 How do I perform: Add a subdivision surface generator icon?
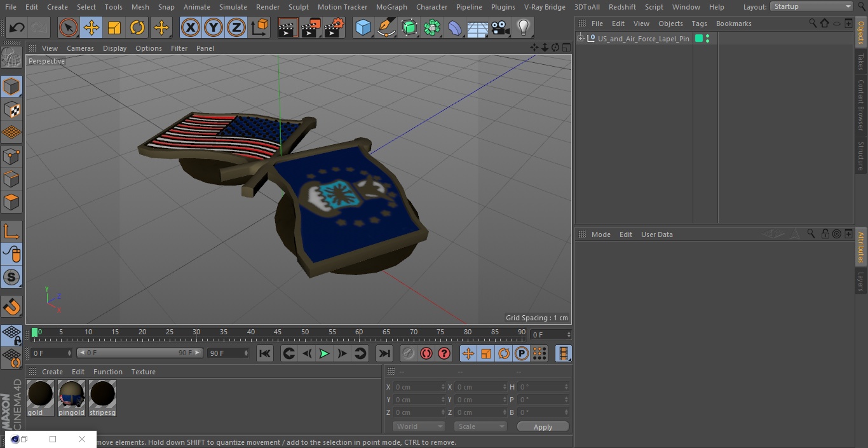click(409, 27)
